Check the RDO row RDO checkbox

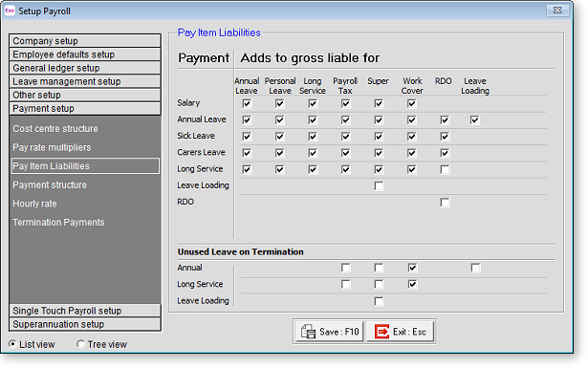[x=445, y=203]
